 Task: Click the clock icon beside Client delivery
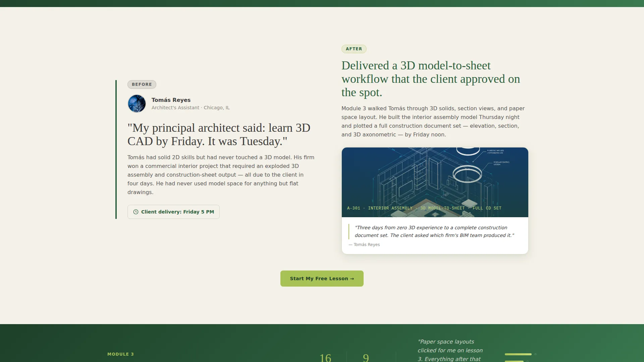[136, 212]
